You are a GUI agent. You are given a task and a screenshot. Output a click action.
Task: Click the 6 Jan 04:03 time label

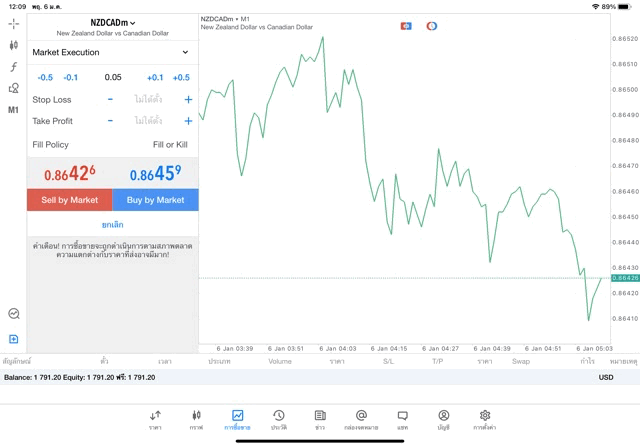338,349
